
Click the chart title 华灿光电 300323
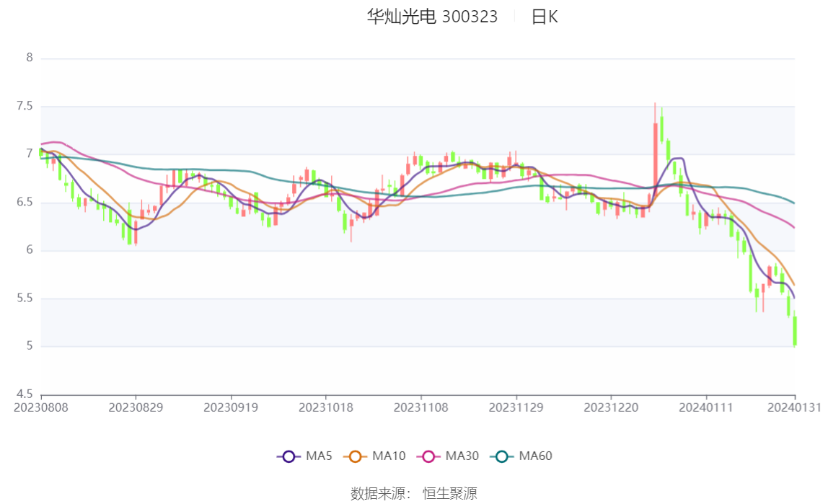point(432,17)
